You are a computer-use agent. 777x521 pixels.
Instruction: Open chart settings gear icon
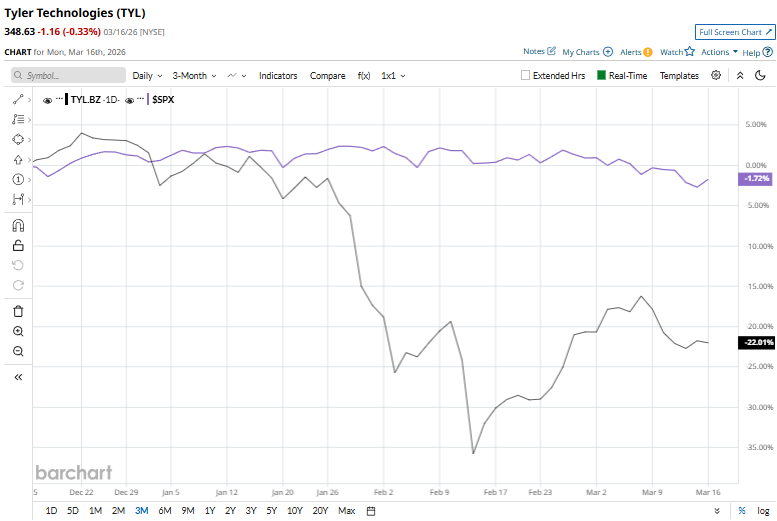tap(716, 75)
